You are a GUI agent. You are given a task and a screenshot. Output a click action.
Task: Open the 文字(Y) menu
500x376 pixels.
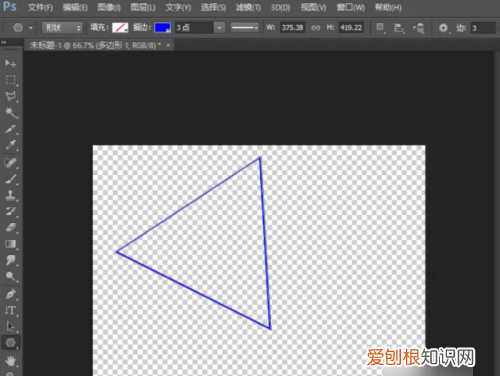tap(178, 7)
